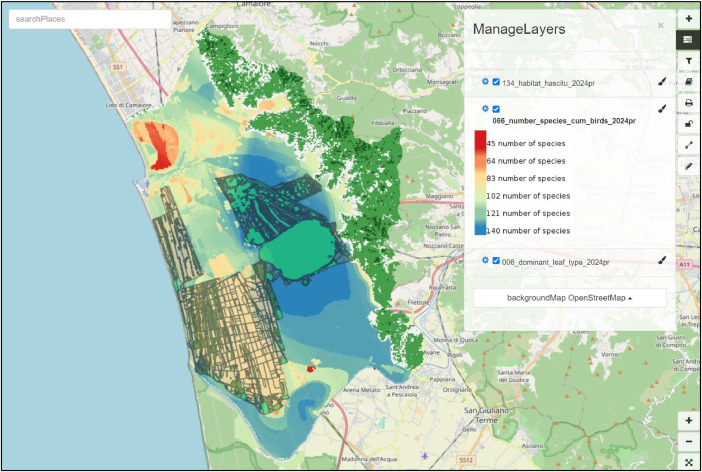702x472 pixels.
Task: Select the pencil draw tool
Action: click(689, 166)
